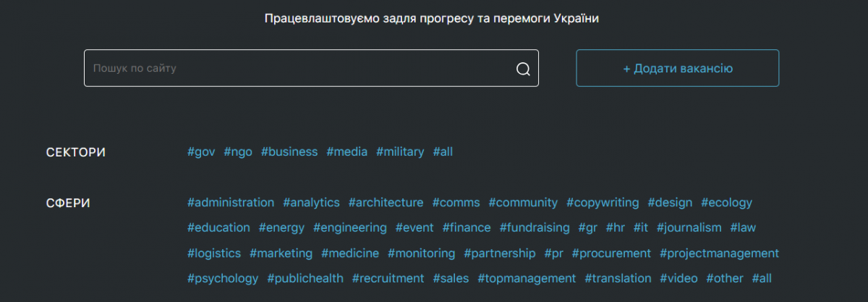Screen dimensions: 868x302
Task: Focus the site search field
Action: tap(311, 68)
